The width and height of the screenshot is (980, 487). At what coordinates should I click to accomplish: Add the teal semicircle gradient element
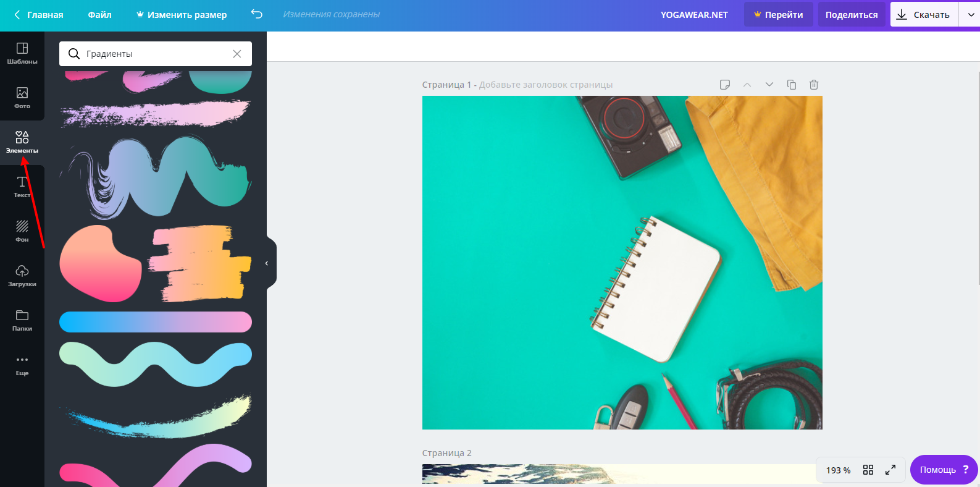(220, 82)
